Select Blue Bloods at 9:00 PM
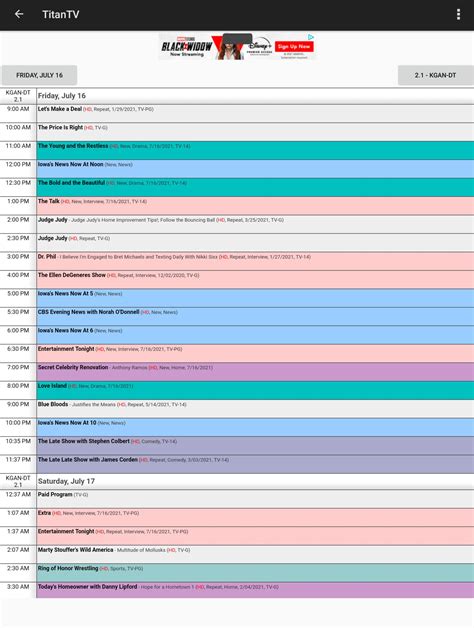The height and width of the screenshot is (628, 474). pyautogui.click(x=255, y=409)
